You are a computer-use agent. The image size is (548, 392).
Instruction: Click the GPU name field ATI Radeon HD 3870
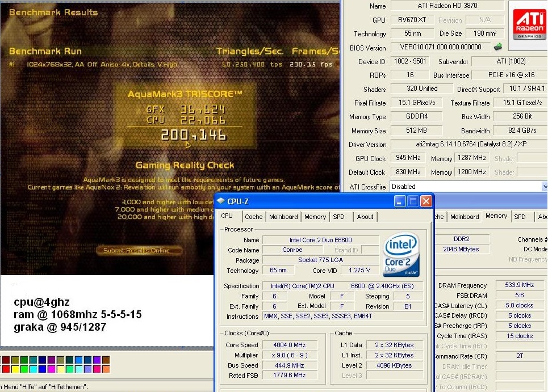pos(447,6)
